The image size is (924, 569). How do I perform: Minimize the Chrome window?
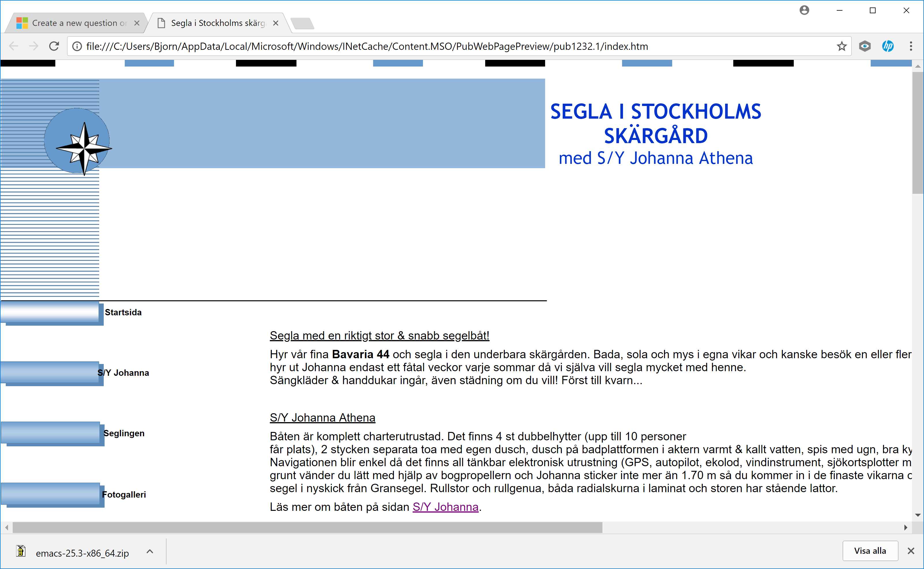839,11
